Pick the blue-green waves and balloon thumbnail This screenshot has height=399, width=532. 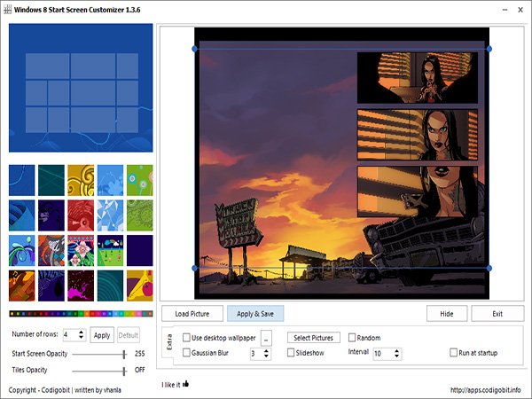[x=21, y=251]
